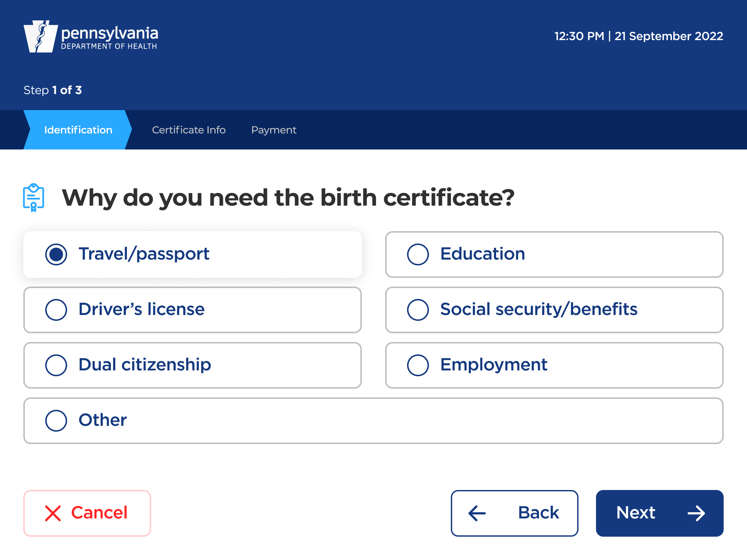Switch to the Certificate Info step
Viewport: 747px width, 560px height.
click(x=189, y=130)
